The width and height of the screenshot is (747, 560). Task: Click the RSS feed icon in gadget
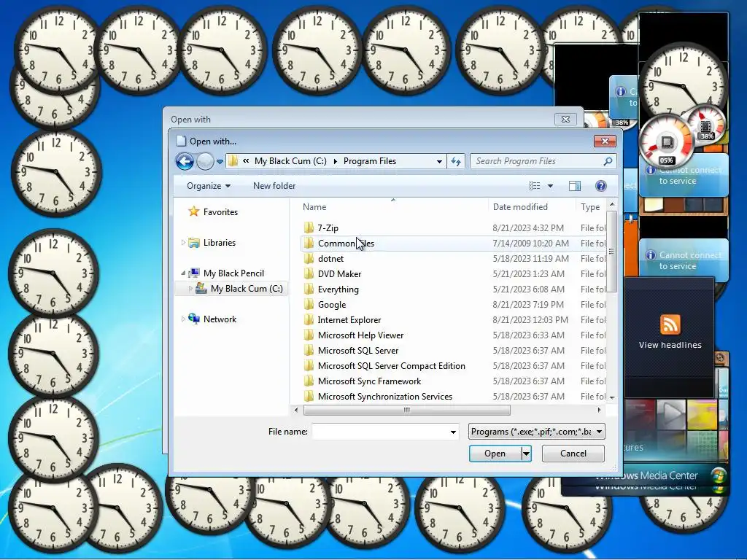click(670, 324)
